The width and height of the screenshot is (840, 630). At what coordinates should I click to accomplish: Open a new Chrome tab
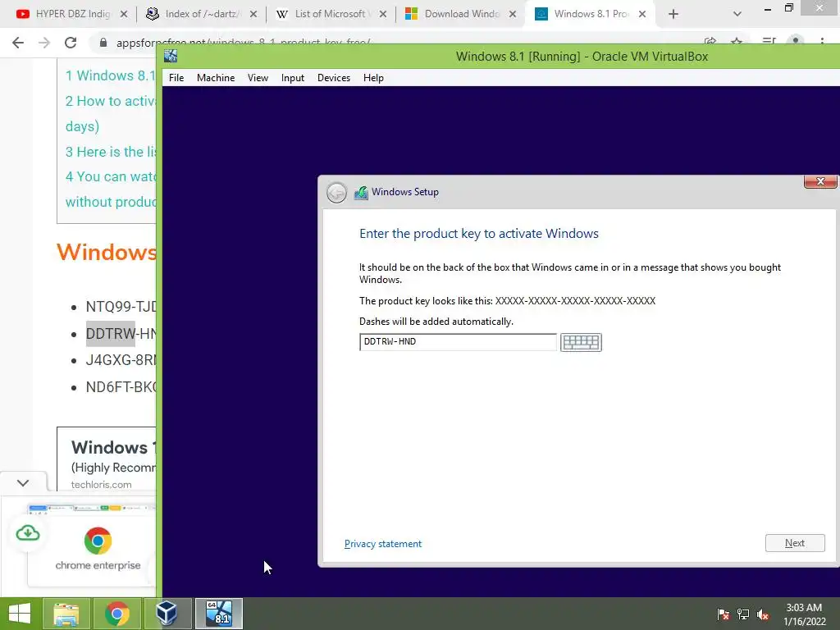pos(673,14)
